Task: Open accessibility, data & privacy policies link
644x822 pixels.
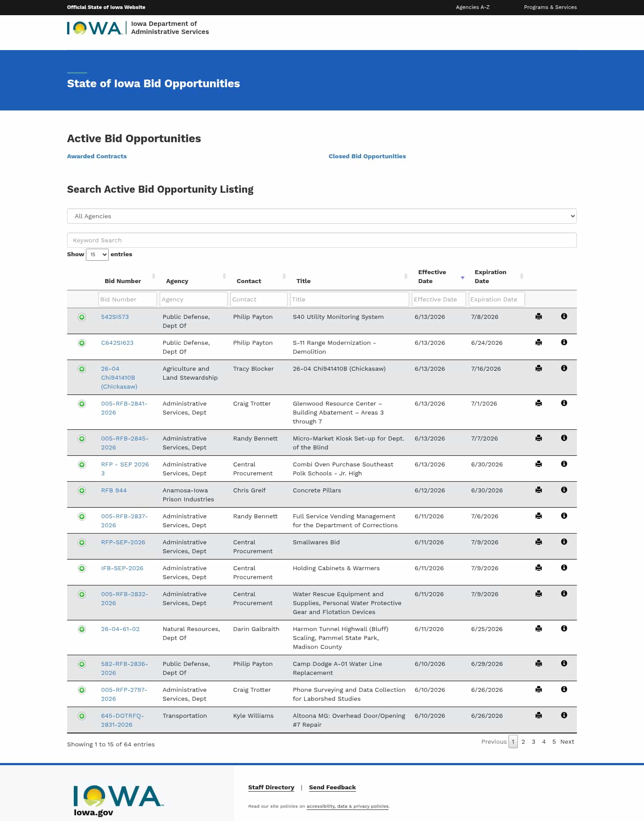Action: click(x=347, y=806)
